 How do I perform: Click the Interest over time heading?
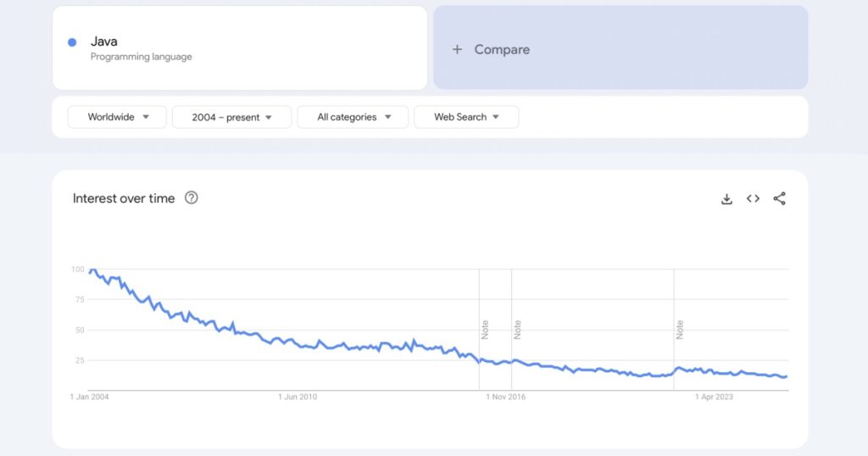click(124, 198)
